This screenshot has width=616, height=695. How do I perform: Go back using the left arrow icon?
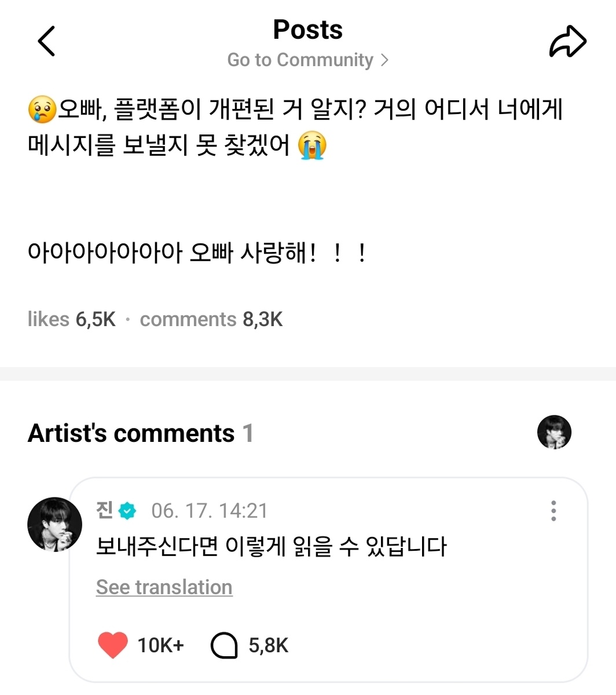coord(46,41)
